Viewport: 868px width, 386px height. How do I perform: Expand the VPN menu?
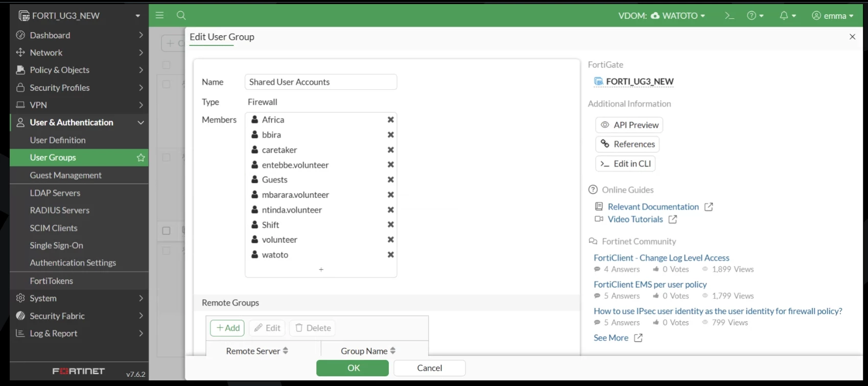79,105
